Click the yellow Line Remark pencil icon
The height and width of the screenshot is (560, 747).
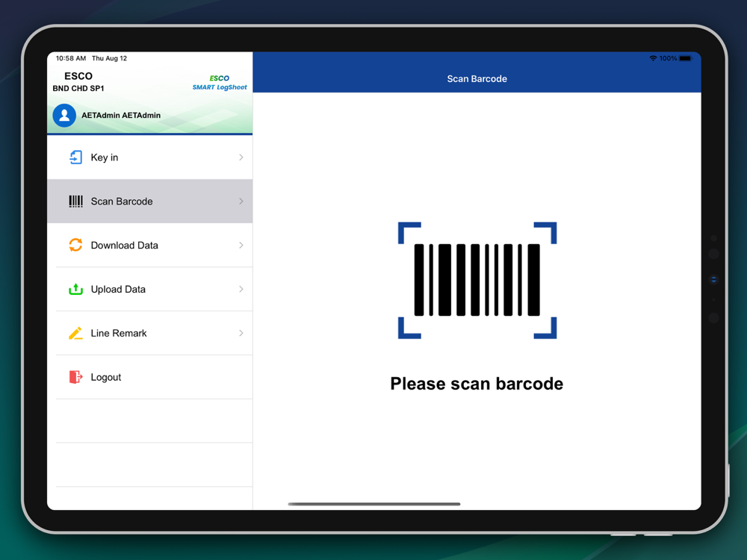click(75, 333)
